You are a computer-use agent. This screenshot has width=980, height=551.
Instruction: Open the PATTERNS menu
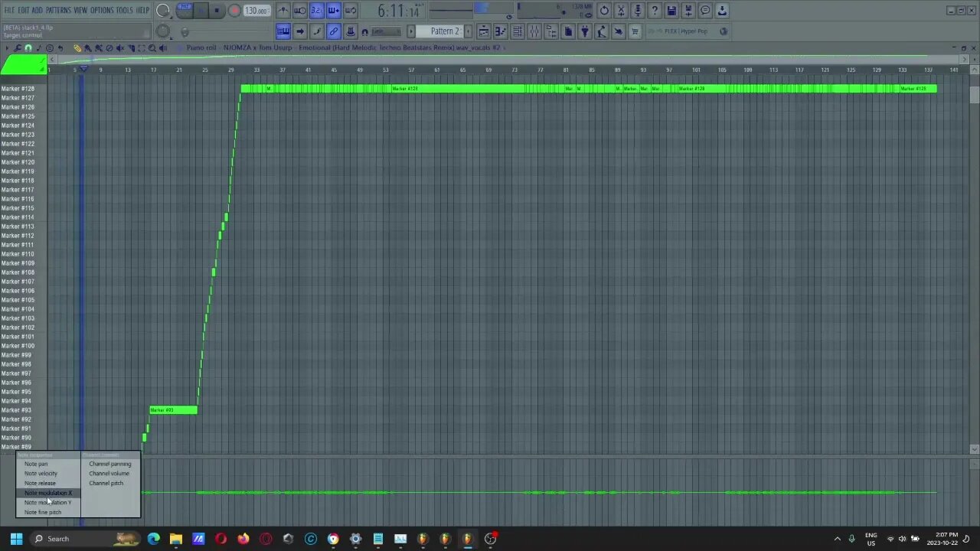pos(58,10)
